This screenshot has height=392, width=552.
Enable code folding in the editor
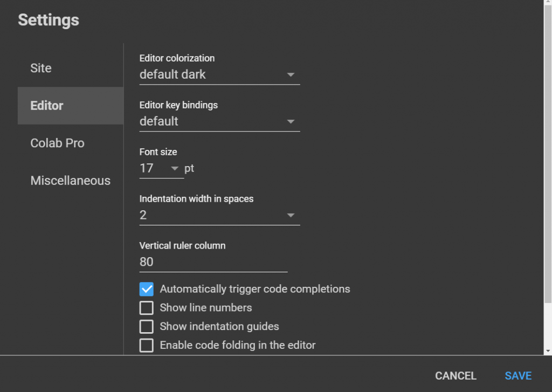[147, 345]
